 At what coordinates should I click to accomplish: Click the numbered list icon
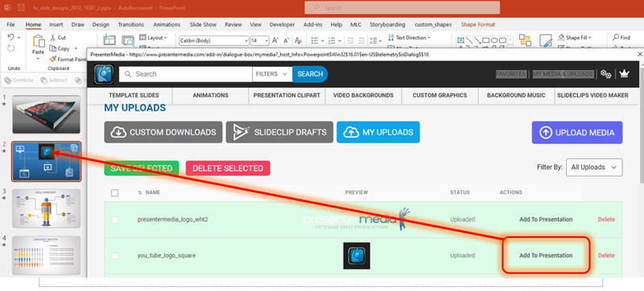pyautogui.click(x=332, y=40)
